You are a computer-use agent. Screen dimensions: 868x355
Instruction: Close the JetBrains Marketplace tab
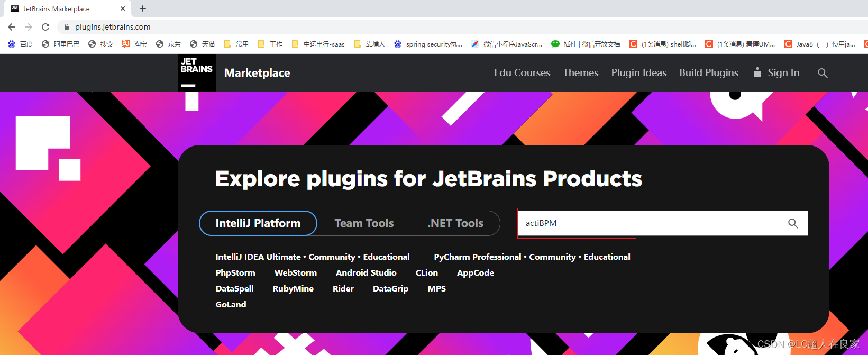coord(123,8)
